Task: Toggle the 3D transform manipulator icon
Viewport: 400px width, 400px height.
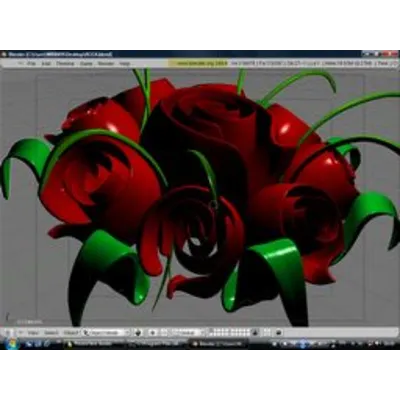Action: 164,332
